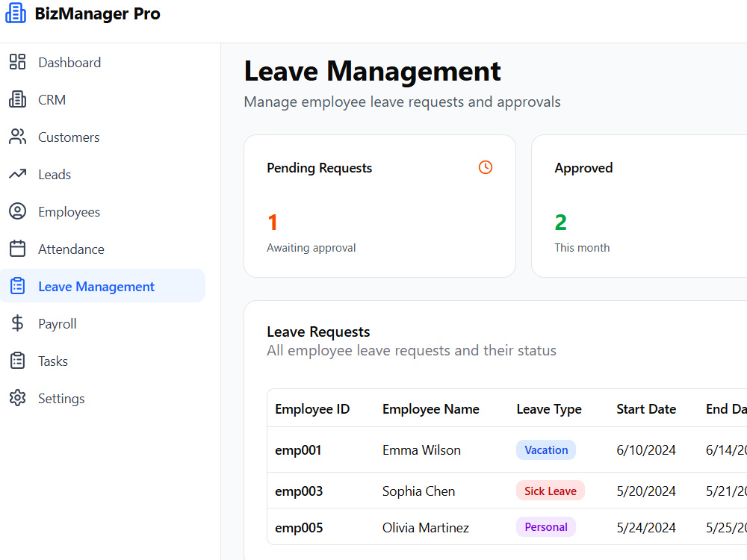747x560 pixels.
Task: Click the Pending Requests card title
Action: (319, 168)
